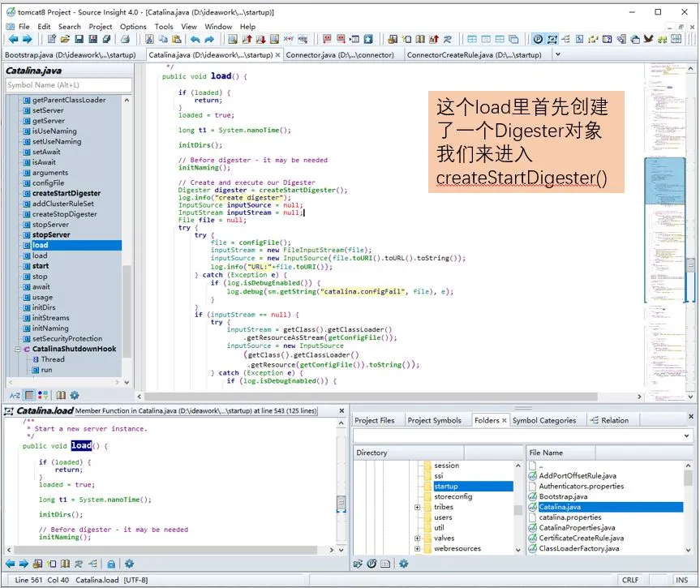This screenshot has width=700, height=588.
Task: Open the context window settings gear
Action: point(130,564)
